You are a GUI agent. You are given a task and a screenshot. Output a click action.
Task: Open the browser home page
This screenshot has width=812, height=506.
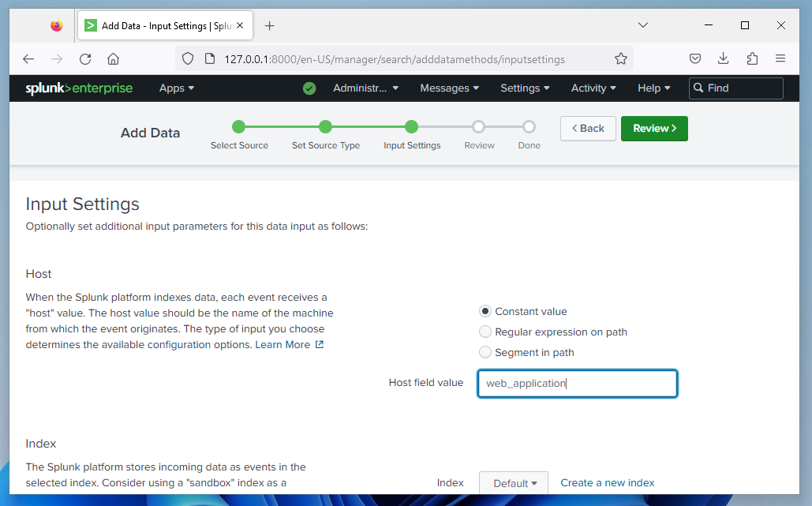[x=113, y=59]
